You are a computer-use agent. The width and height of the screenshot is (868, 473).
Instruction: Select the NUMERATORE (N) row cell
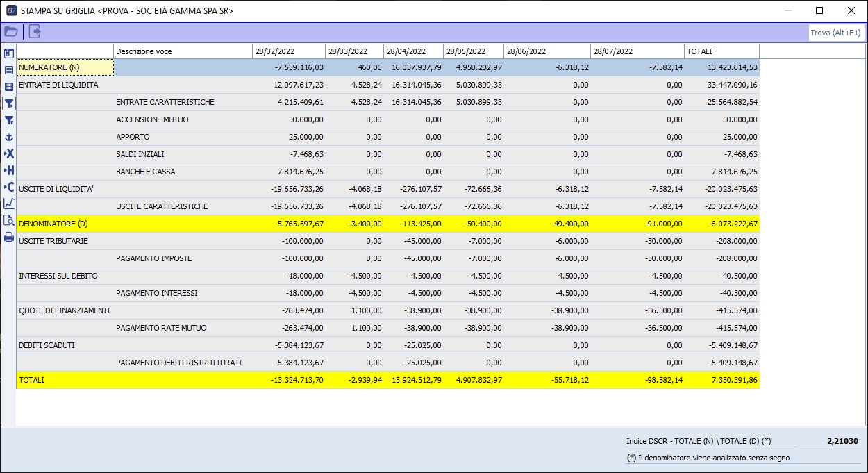pyautogui.click(x=65, y=67)
